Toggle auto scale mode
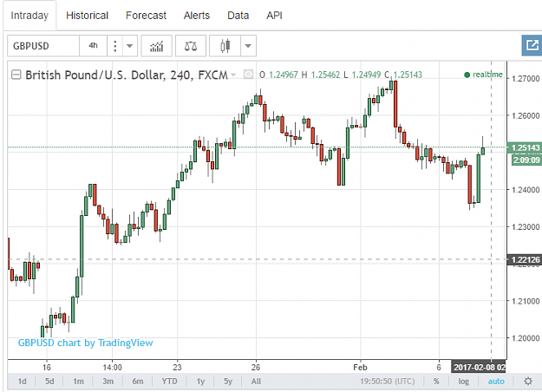 [496, 382]
